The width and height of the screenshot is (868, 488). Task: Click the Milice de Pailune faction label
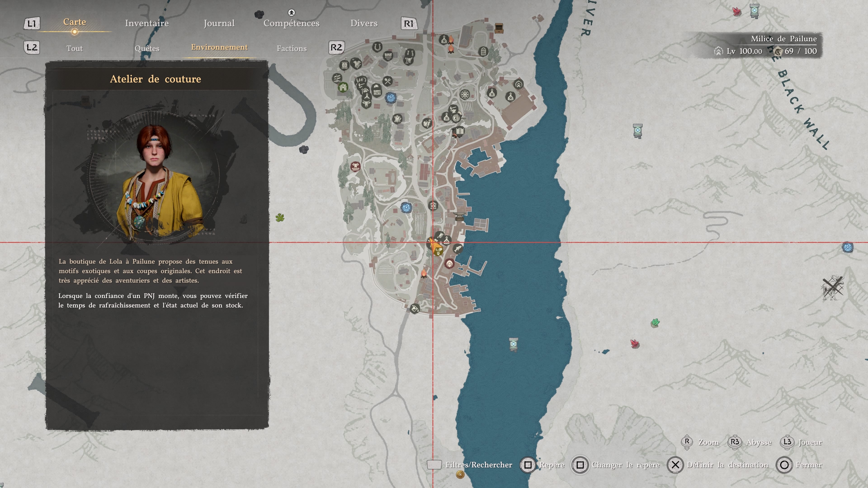pos(784,39)
